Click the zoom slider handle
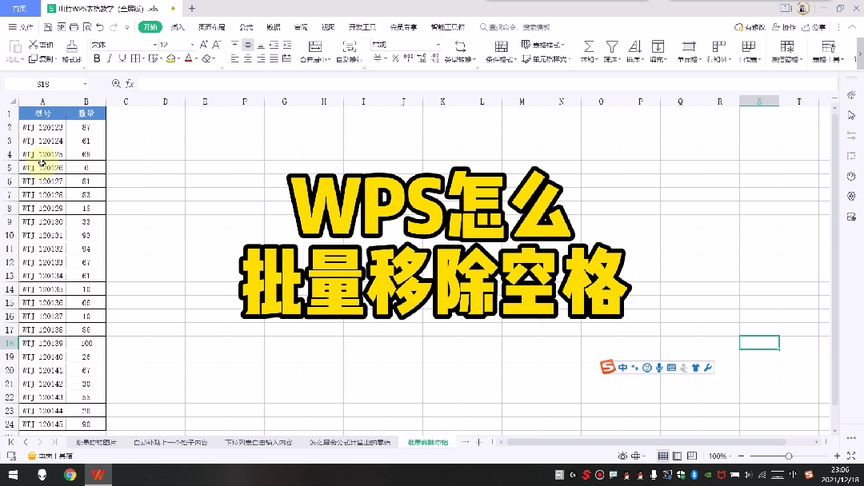The image size is (864, 486). click(x=789, y=456)
